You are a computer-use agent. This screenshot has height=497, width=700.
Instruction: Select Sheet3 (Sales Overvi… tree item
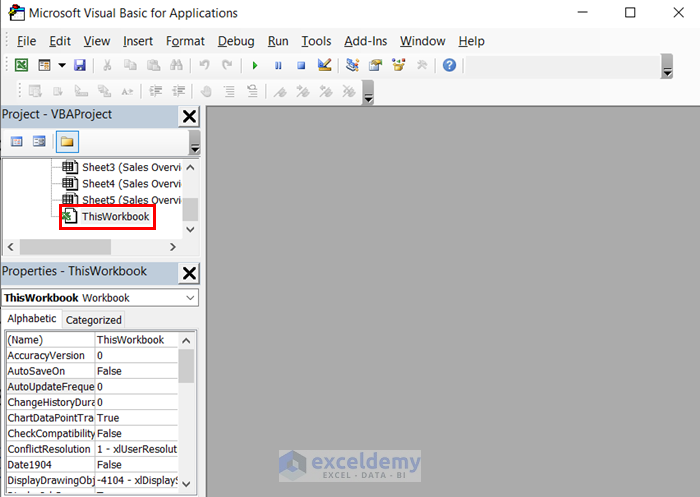click(x=121, y=167)
